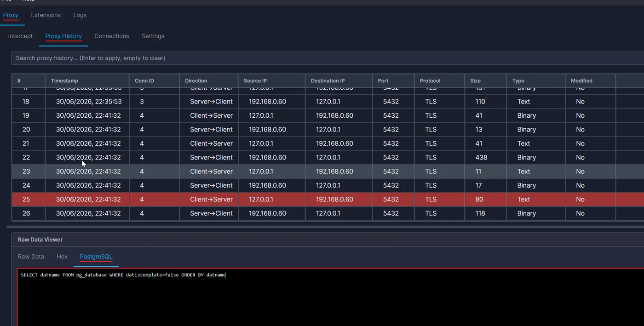The image size is (644, 326).
Task: Switch viewer to the Hex tab
Action: (62, 257)
